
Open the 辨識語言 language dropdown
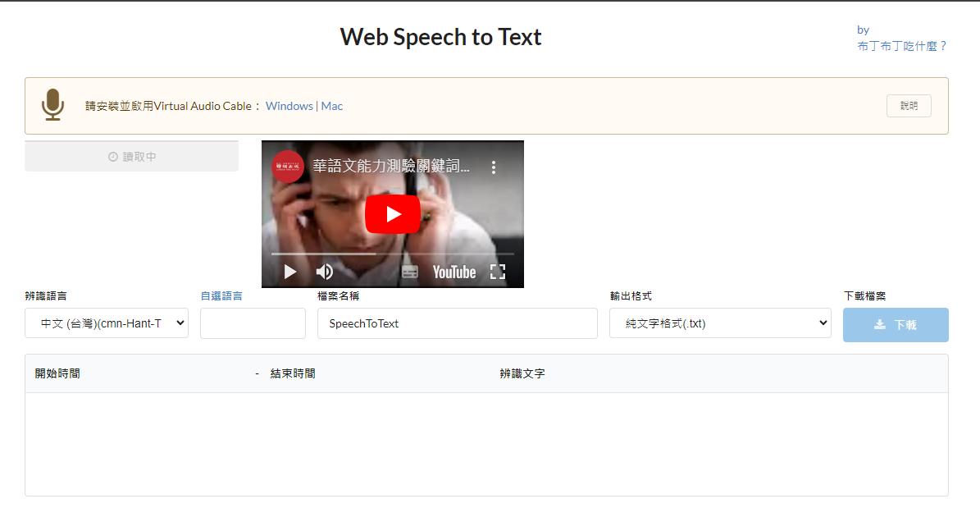click(x=106, y=323)
